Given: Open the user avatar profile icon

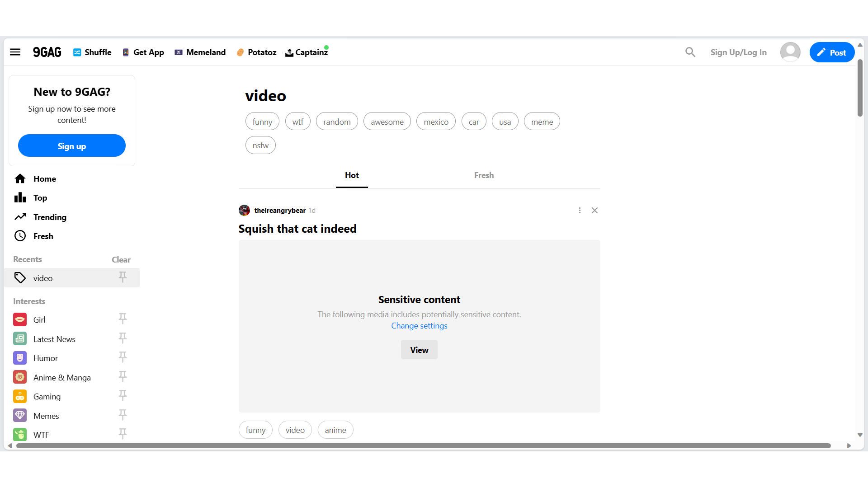Looking at the screenshot, I should [x=790, y=52].
